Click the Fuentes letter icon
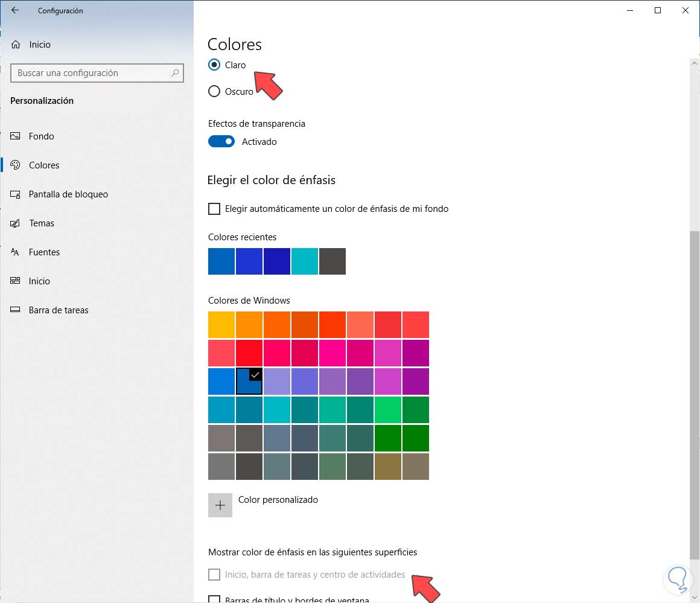This screenshot has width=700, height=603. click(x=15, y=252)
